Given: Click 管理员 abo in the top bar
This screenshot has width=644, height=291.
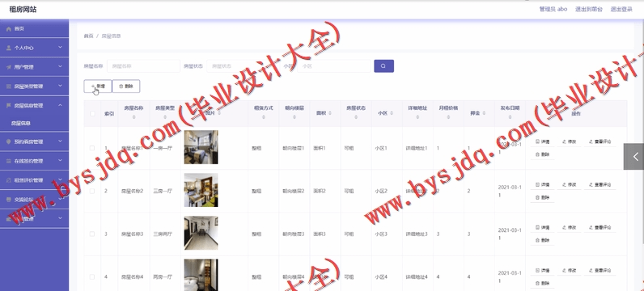Looking at the screenshot, I should coord(553,9).
